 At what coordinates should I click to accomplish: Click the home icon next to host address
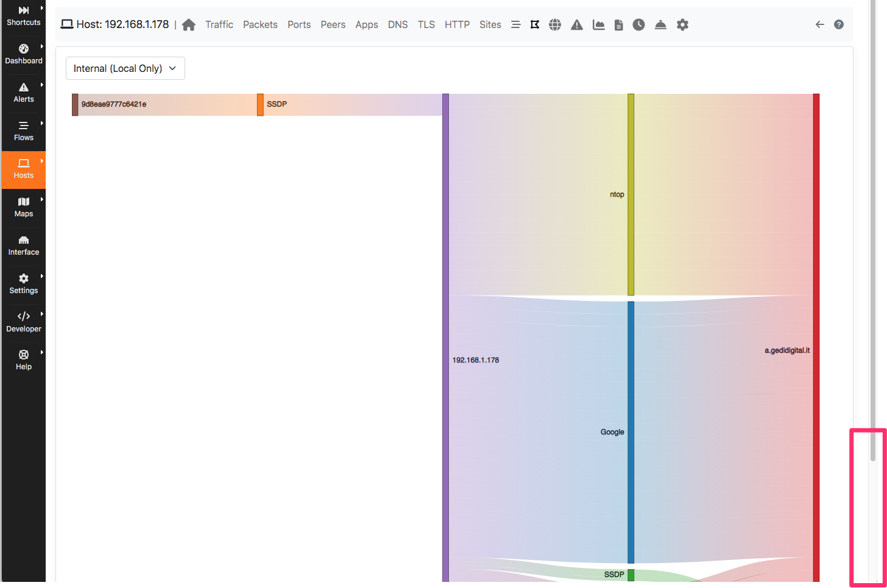189,24
